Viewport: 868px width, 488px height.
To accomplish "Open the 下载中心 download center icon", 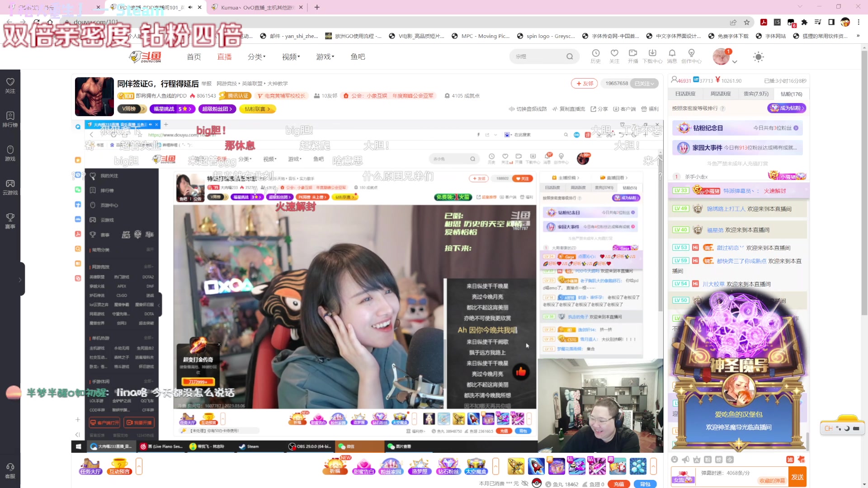I will (x=652, y=56).
